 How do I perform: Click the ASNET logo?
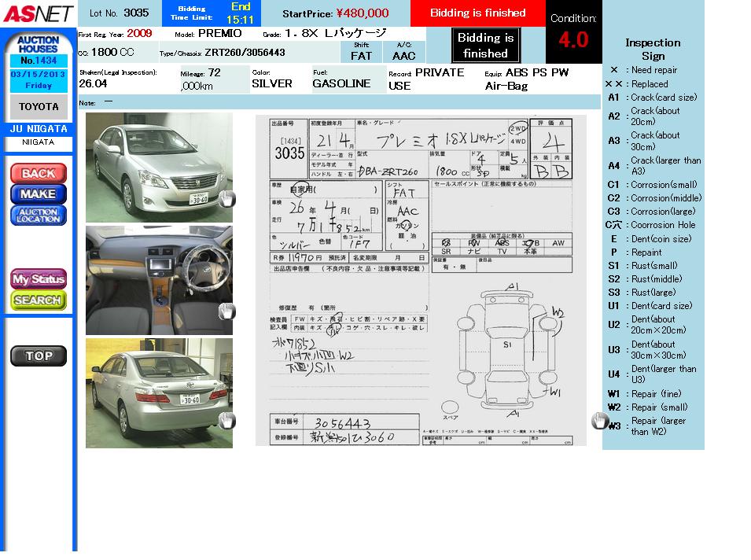(38, 13)
